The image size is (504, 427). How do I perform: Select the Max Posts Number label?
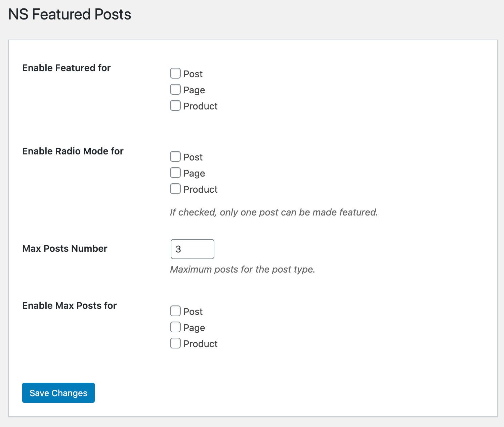[x=65, y=248]
